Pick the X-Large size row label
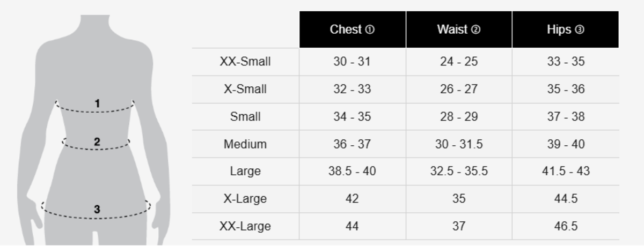 [245, 199]
